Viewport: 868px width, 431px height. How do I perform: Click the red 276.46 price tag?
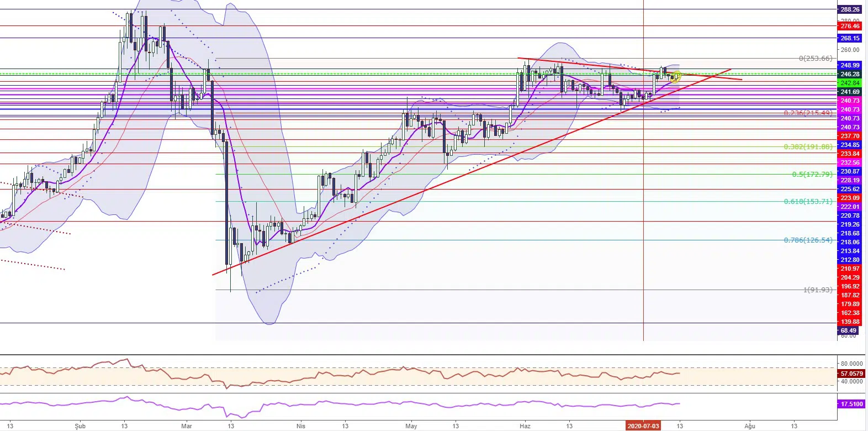tap(850, 26)
